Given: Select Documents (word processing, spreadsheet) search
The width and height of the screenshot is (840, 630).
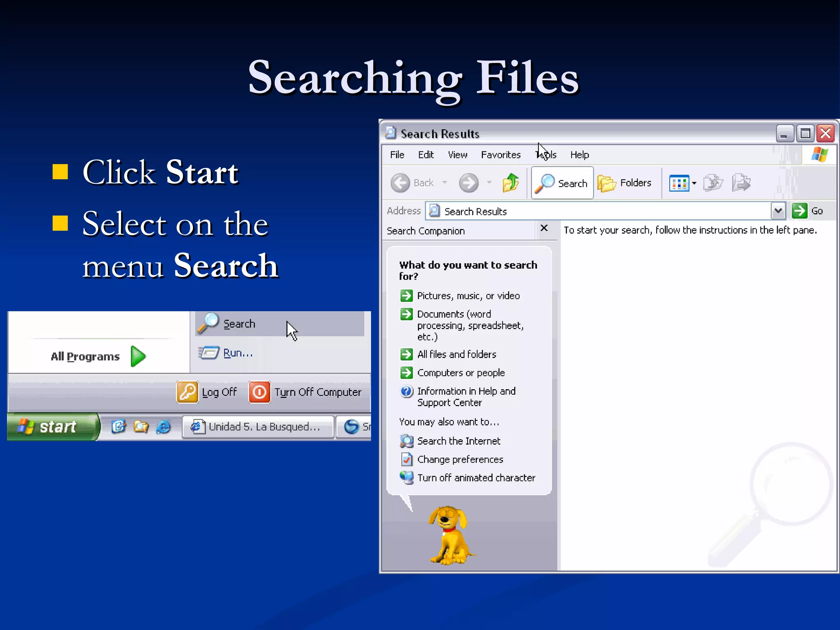Looking at the screenshot, I should point(462,325).
